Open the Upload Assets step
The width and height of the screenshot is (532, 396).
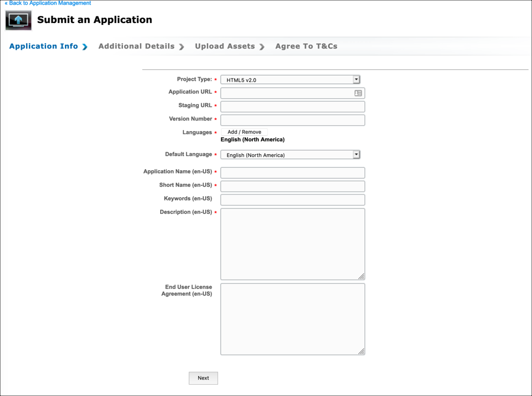coord(225,46)
